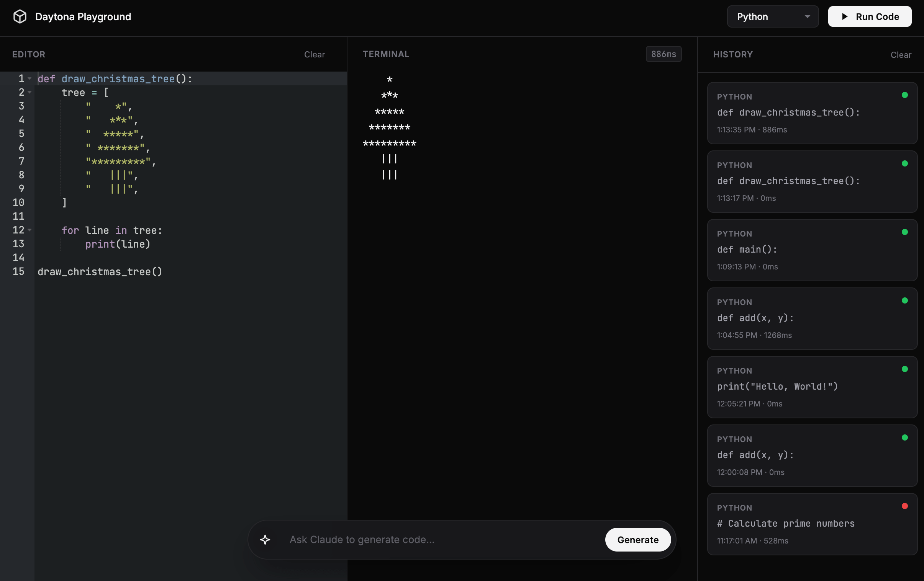Open the Python language dropdown
This screenshot has height=581, width=924.
coord(772,16)
